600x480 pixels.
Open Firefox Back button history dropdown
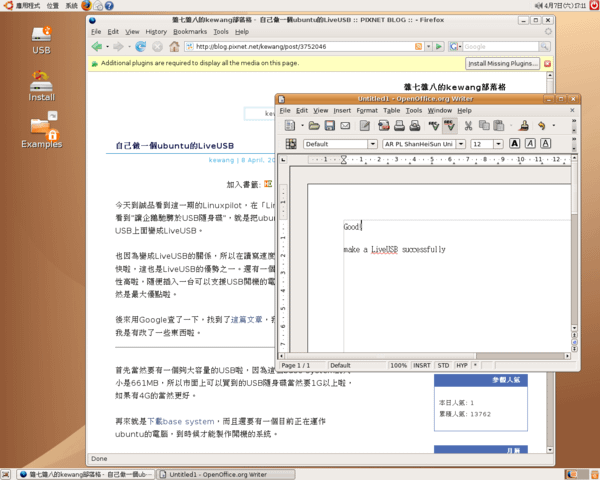click(x=108, y=47)
